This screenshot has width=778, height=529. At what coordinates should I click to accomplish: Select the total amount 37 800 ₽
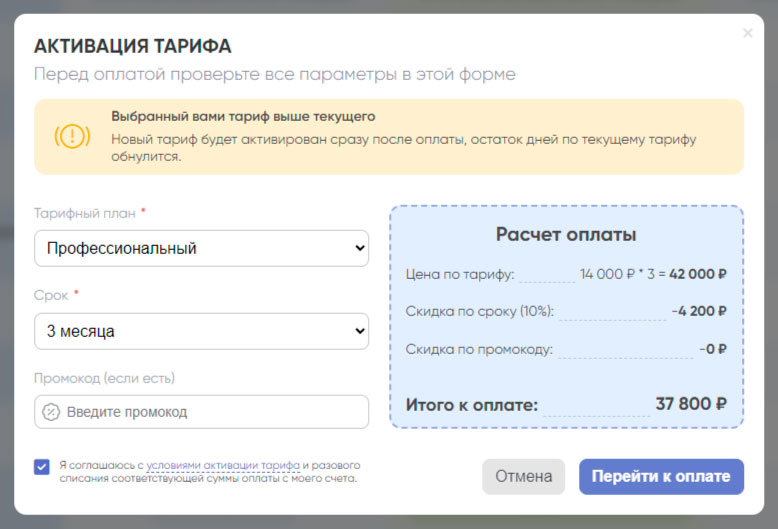(x=690, y=404)
